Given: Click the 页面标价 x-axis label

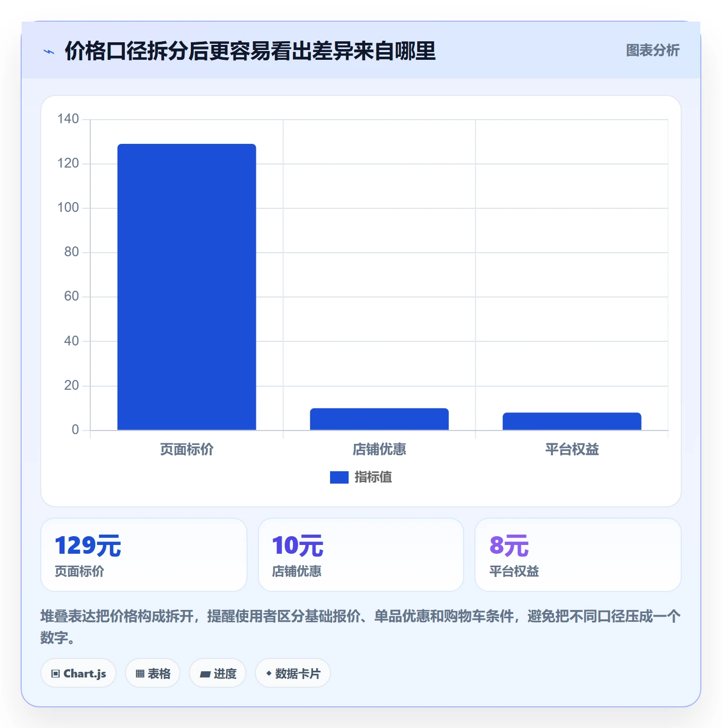Looking at the screenshot, I should click(187, 450).
